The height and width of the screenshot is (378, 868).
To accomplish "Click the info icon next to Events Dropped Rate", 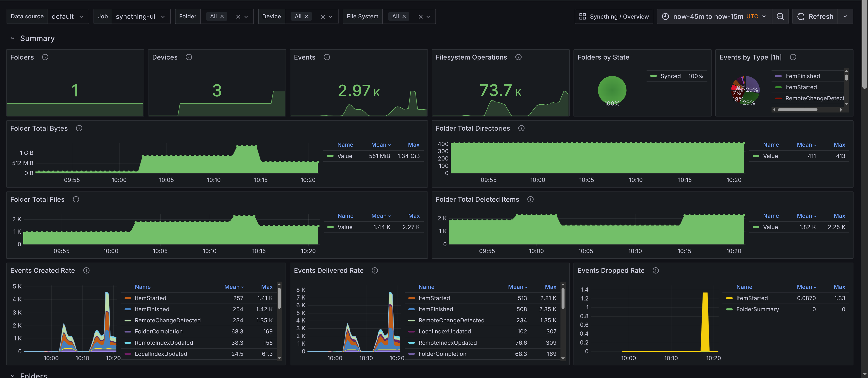I will pyautogui.click(x=655, y=270).
